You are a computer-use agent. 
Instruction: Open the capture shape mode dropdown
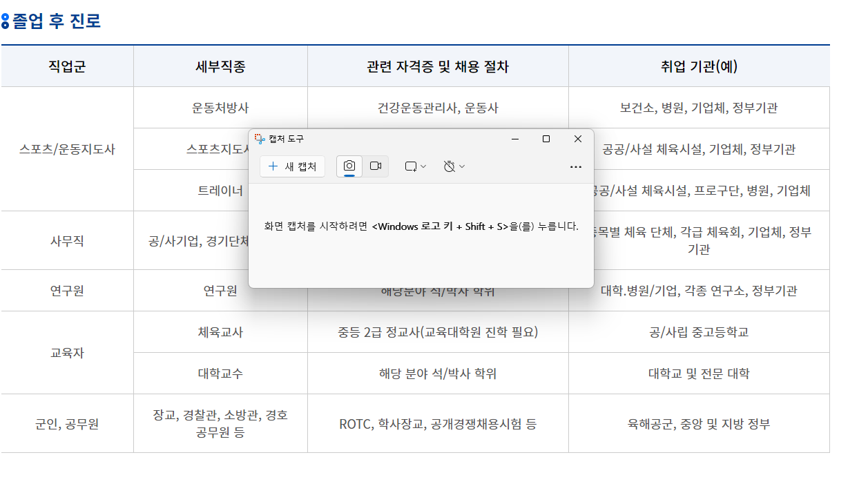[x=415, y=166]
